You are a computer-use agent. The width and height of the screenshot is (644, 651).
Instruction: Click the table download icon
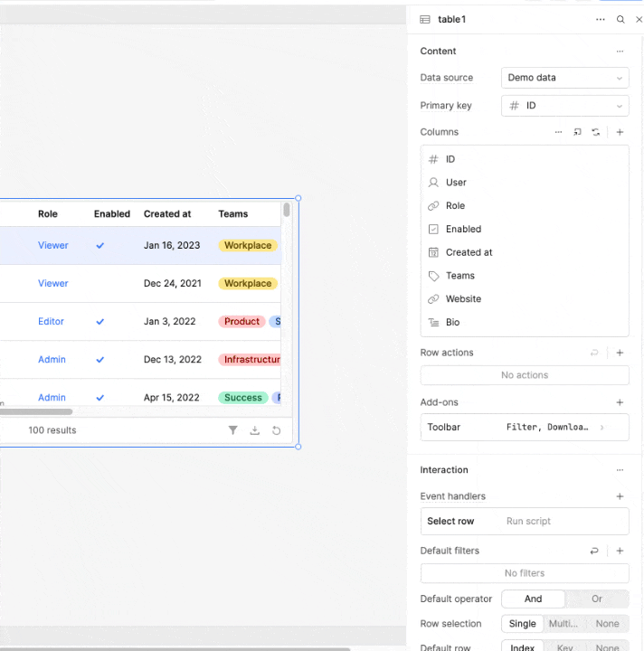click(254, 430)
